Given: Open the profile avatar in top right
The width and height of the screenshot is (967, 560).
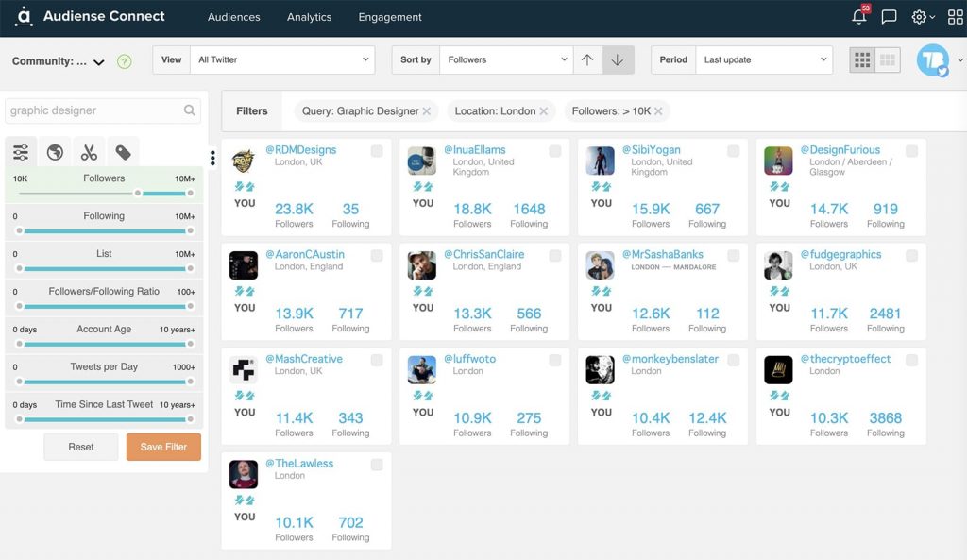Looking at the screenshot, I should point(932,59).
